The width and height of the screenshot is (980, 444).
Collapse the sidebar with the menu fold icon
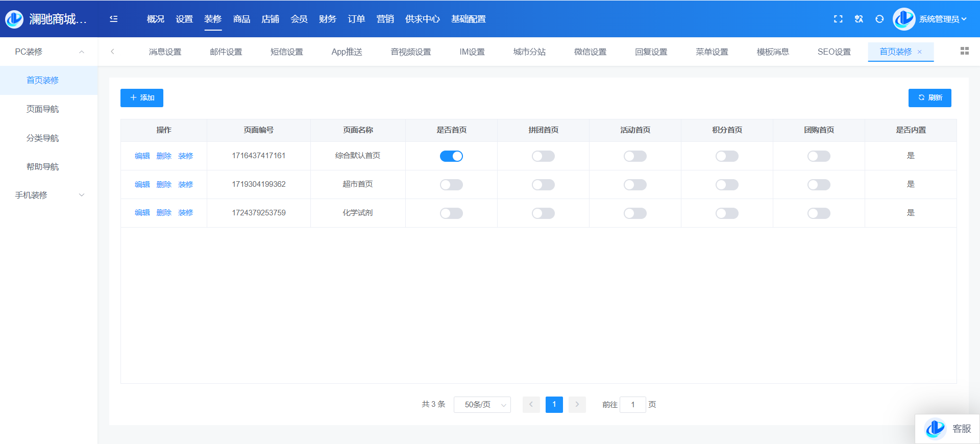click(x=114, y=19)
